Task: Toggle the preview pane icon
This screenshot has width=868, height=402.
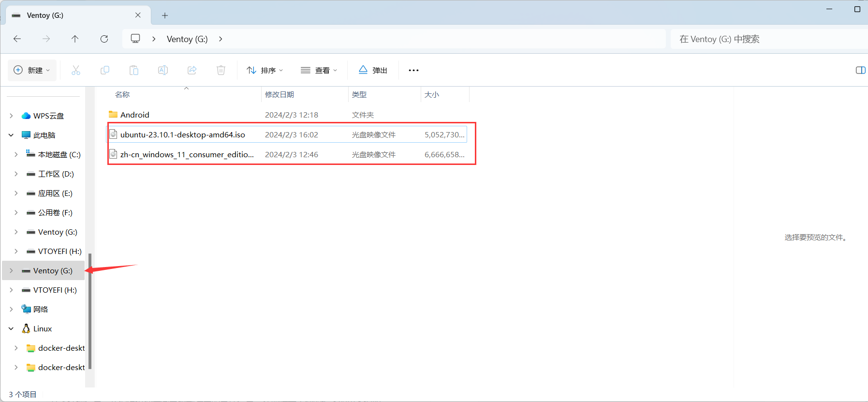Action: (x=860, y=70)
